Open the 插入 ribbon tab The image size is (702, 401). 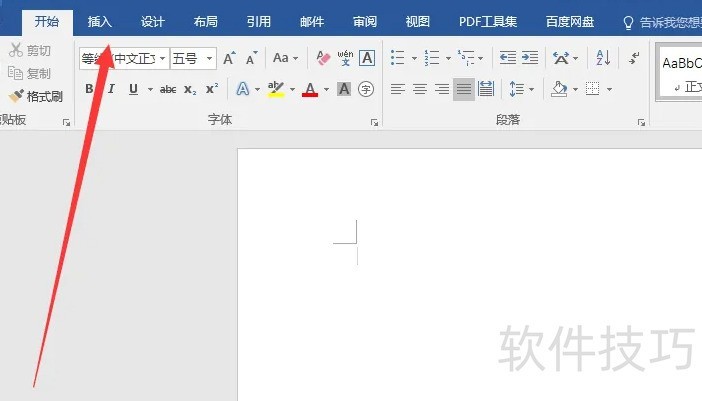click(99, 22)
